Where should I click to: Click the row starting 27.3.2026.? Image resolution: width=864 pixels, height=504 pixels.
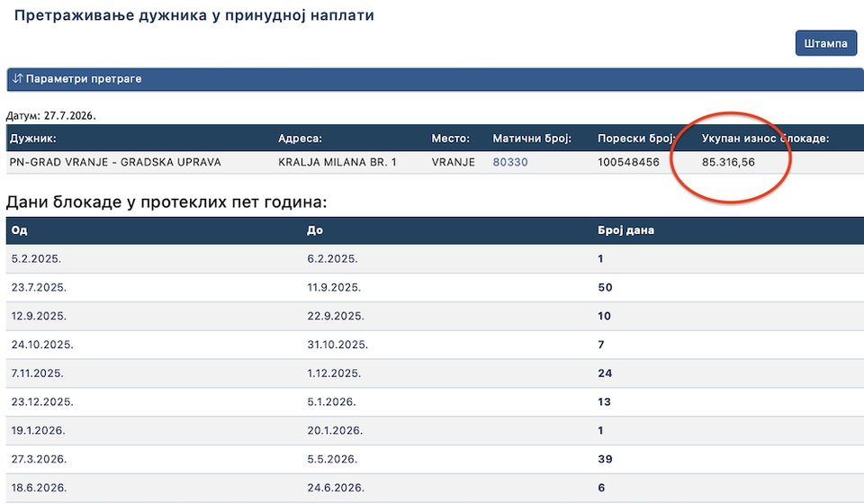tap(436, 459)
